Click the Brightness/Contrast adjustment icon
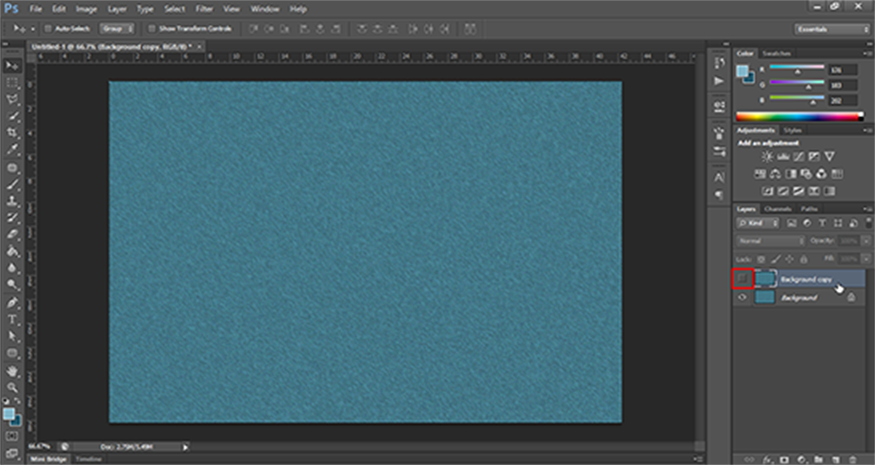The height and width of the screenshot is (465, 875). pos(767,157)
